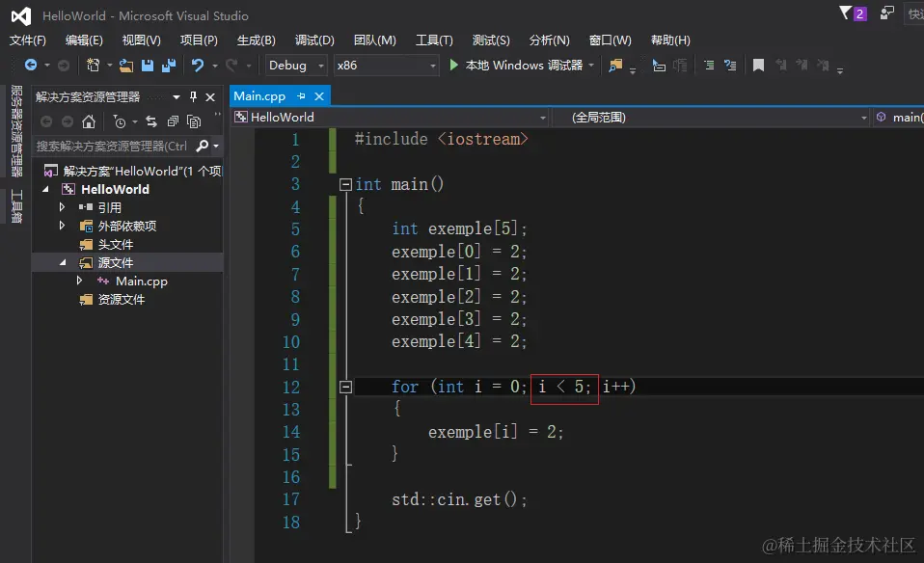Click the Open File folder icon

click(126, 66)
